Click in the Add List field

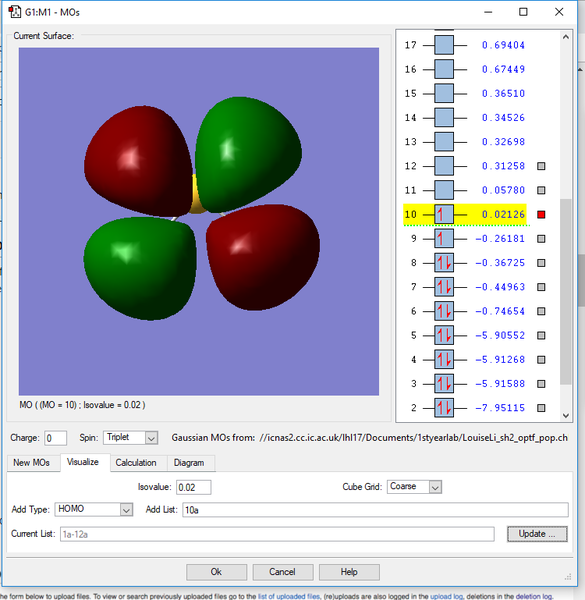[375, 510]
